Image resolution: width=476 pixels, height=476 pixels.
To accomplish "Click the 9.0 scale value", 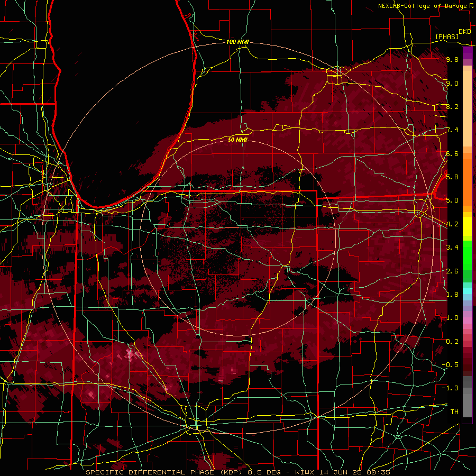I will click(x=452, y=83).
